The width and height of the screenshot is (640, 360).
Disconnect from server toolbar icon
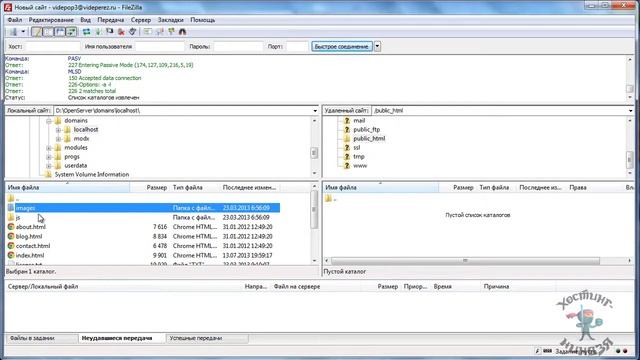pyautogui.click(x=121, y=32)
